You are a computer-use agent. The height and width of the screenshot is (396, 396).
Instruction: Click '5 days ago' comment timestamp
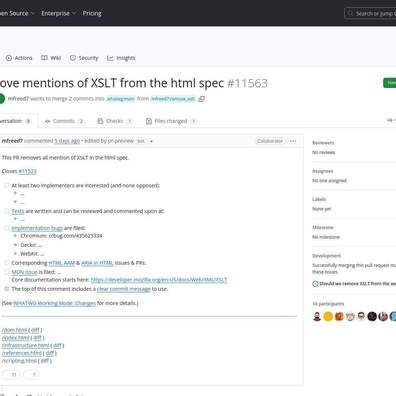tap(67, 141)
